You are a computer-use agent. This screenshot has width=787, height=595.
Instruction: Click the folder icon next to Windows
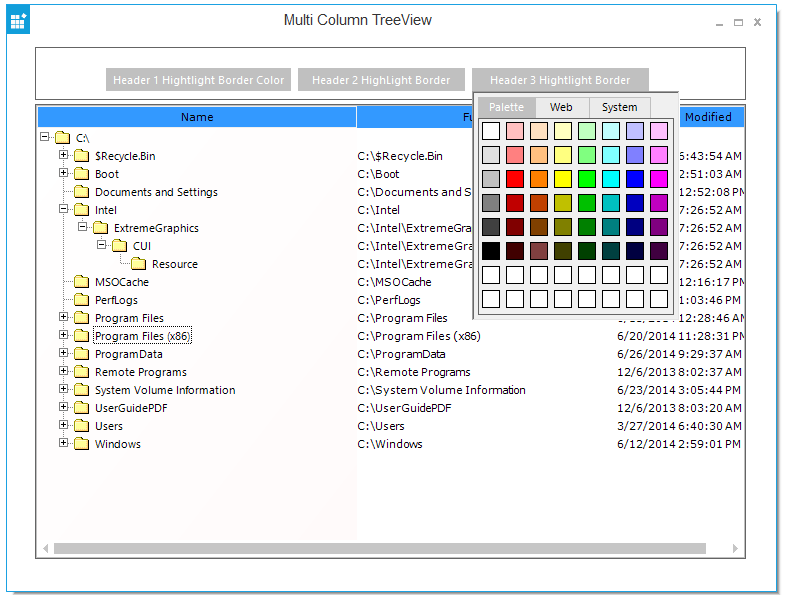click(x=81, y=444)
